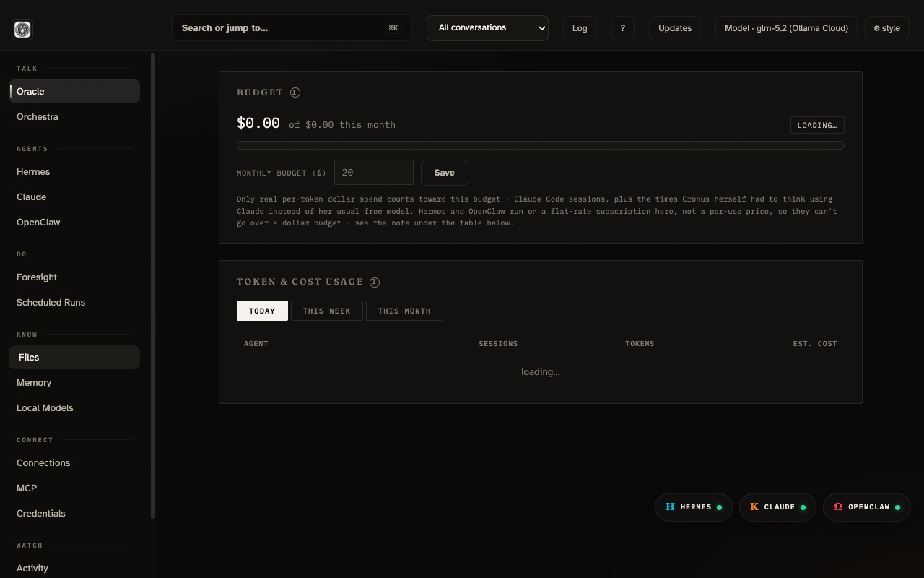This screenshot has width=924, height=578.
Task: Click the Est. Cost column header
Action: click(815, 344)
